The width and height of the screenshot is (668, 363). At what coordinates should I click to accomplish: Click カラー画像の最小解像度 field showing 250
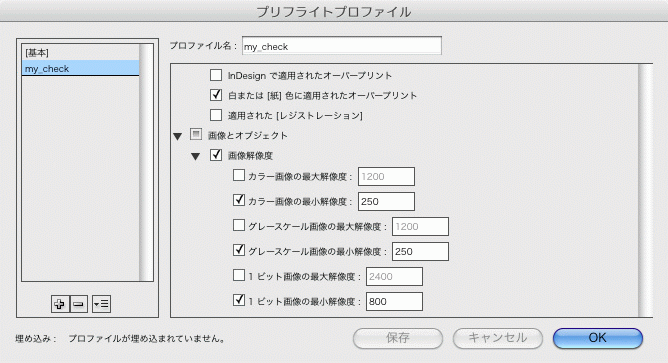click(386, 202)
